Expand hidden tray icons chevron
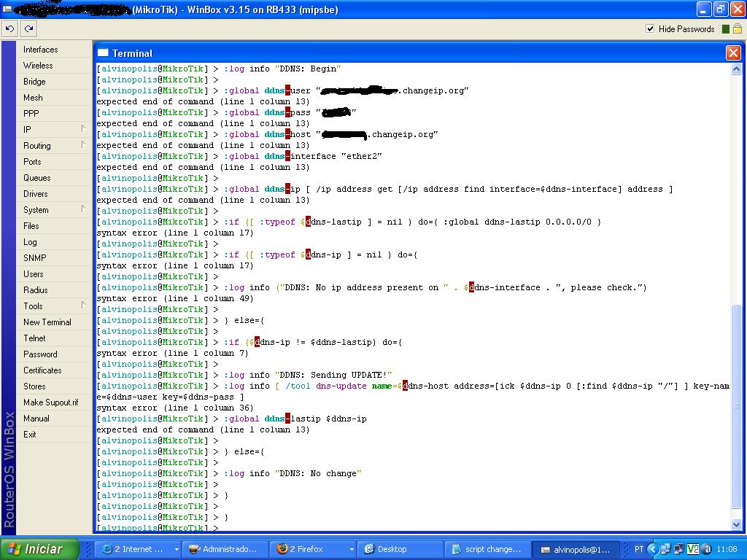 [653, 549]
